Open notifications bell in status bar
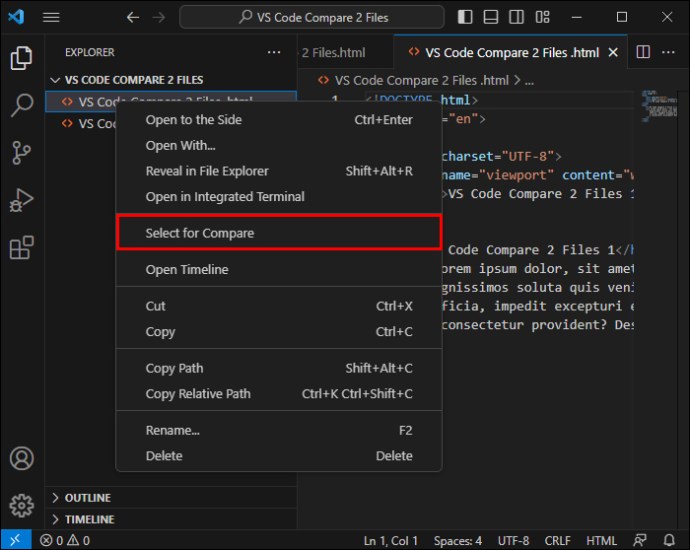The height and width of the screenshot is (550, 690). click(669, 540)
